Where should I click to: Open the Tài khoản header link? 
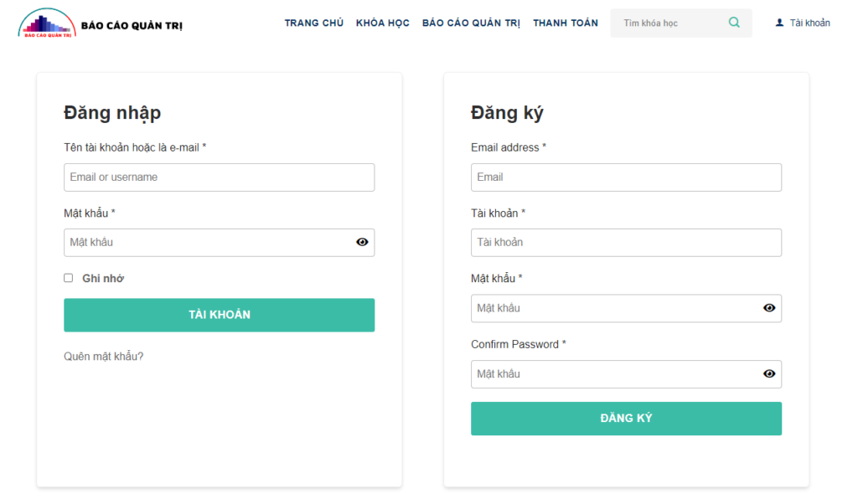point(809,23)
